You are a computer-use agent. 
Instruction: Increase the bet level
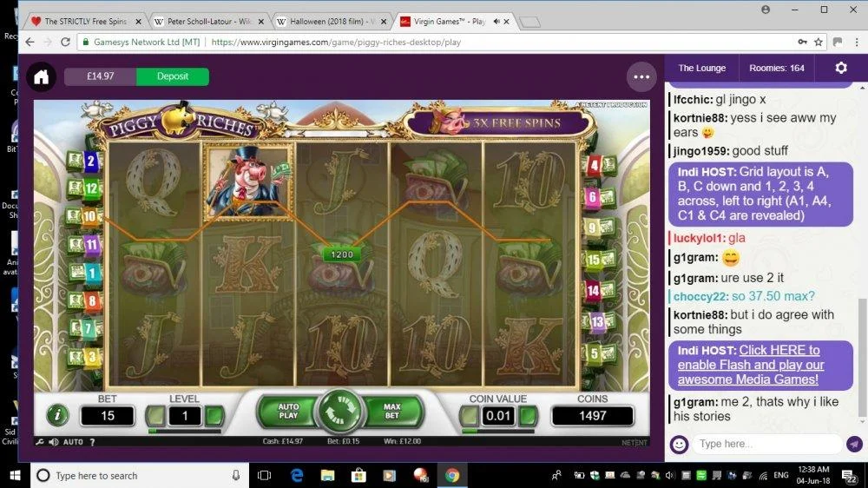tap(214, 415)
